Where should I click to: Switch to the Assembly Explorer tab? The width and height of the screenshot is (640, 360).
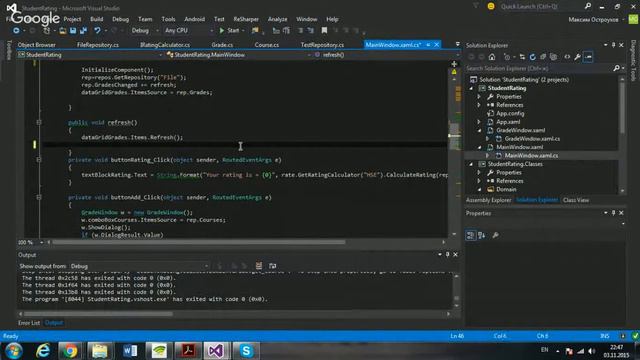[x=489, y=200]
